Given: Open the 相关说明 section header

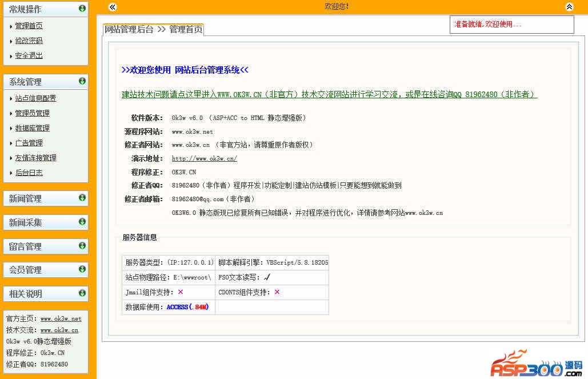Looking at the screenshot, I should [26, 294].
